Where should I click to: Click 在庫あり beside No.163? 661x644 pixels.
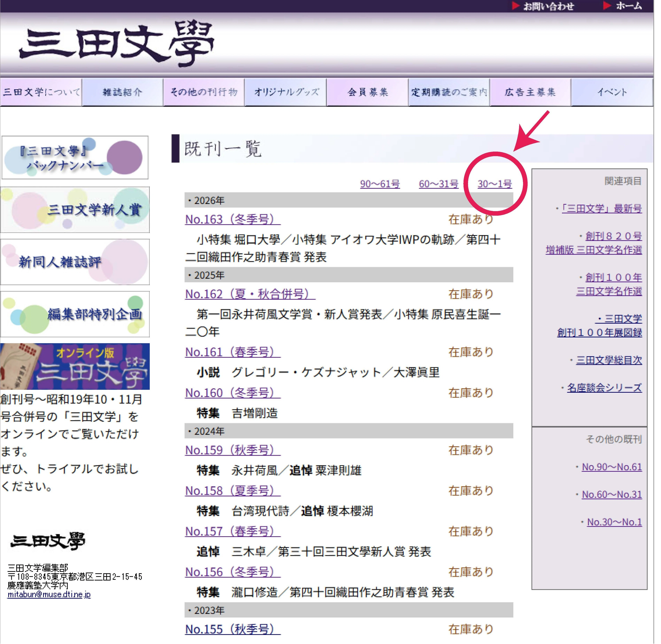click(471, 219)
